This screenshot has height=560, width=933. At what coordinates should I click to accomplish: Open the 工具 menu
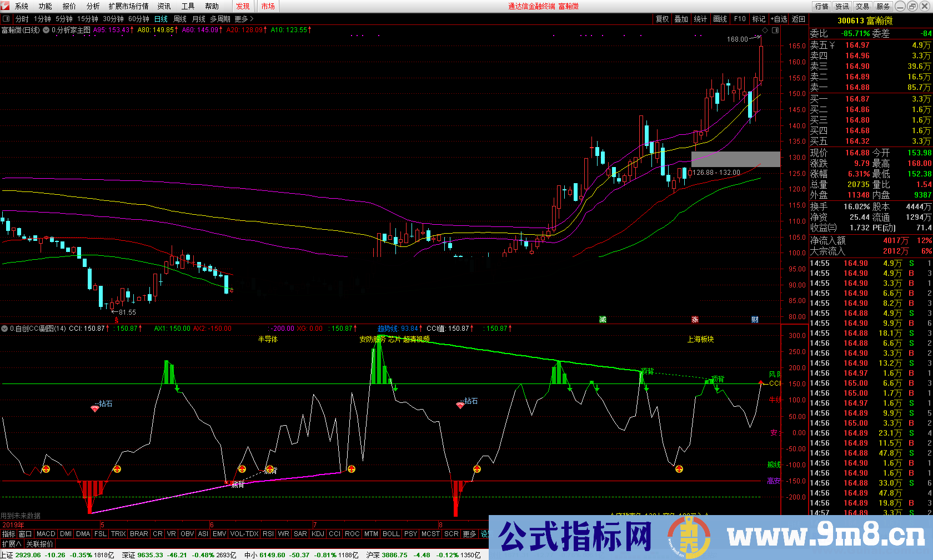pos(188,6)
